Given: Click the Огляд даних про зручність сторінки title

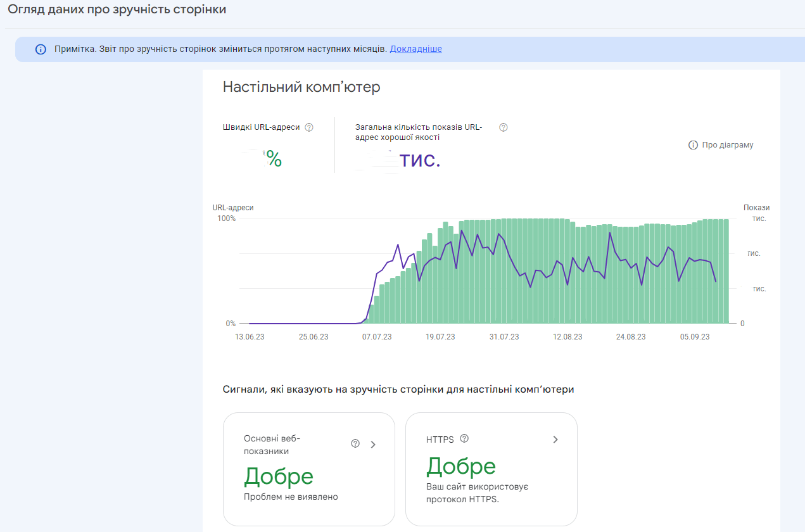Looking at the screenshot, I should tap(117, 9).
